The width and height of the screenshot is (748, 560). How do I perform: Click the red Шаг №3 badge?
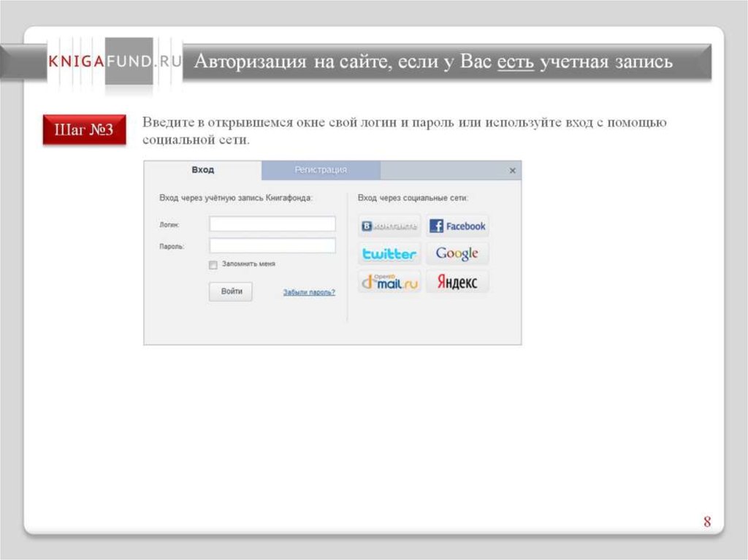pyautogui.click(x=84, y=130)
